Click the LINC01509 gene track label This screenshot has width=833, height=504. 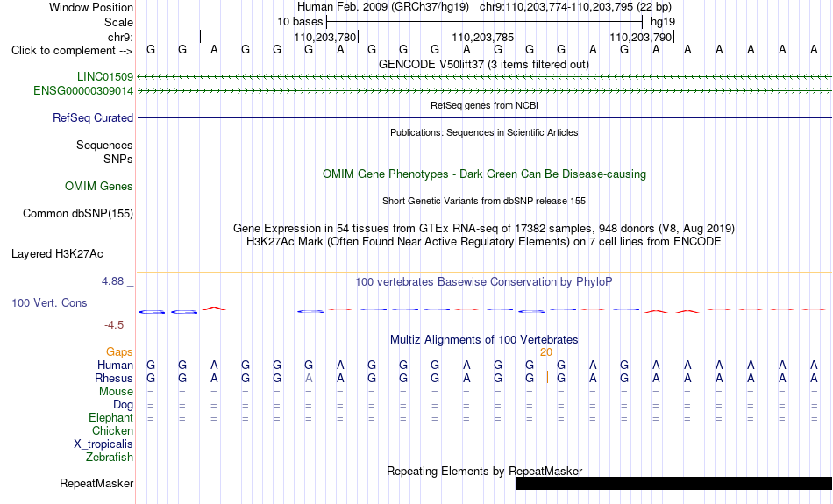(104, 77)
